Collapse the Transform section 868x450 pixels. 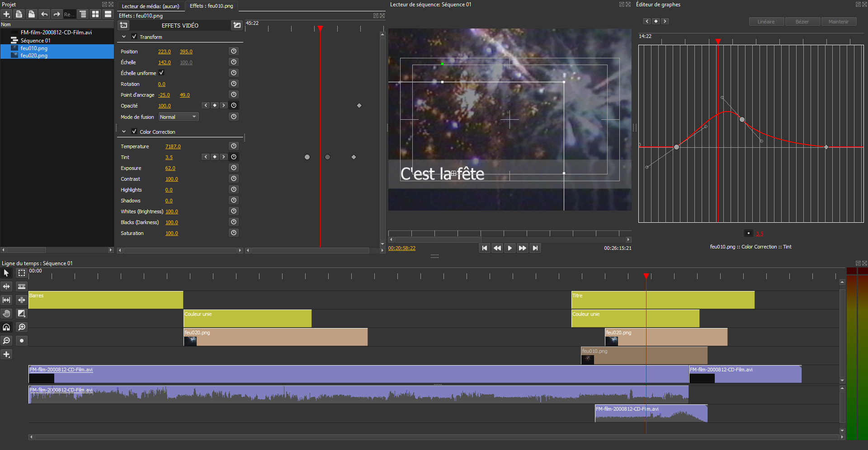coord(123,37)
